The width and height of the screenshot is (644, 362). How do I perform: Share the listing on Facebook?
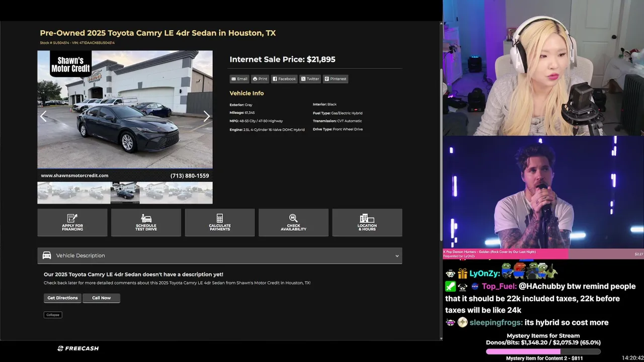[284, 79]
